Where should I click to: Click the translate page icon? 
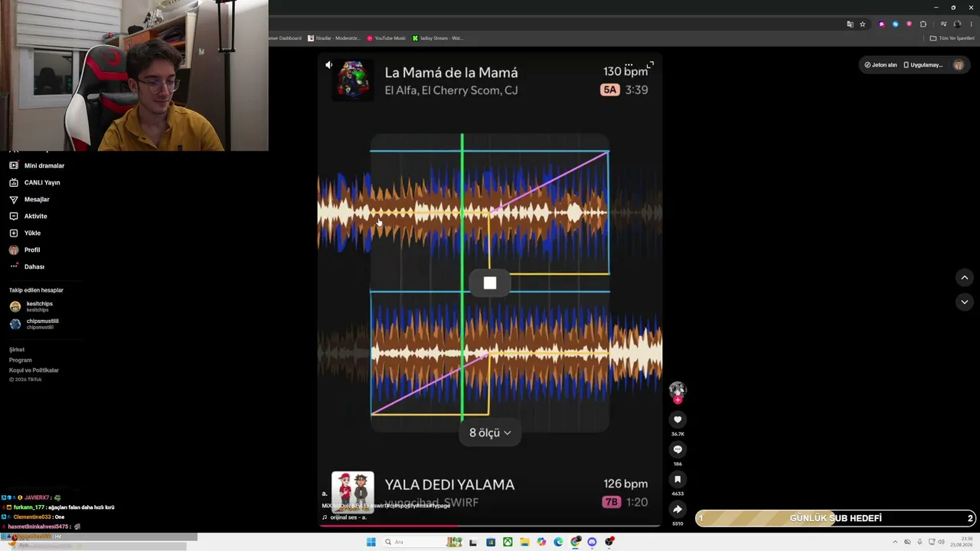pyautogui.click(x=850, y=24)
